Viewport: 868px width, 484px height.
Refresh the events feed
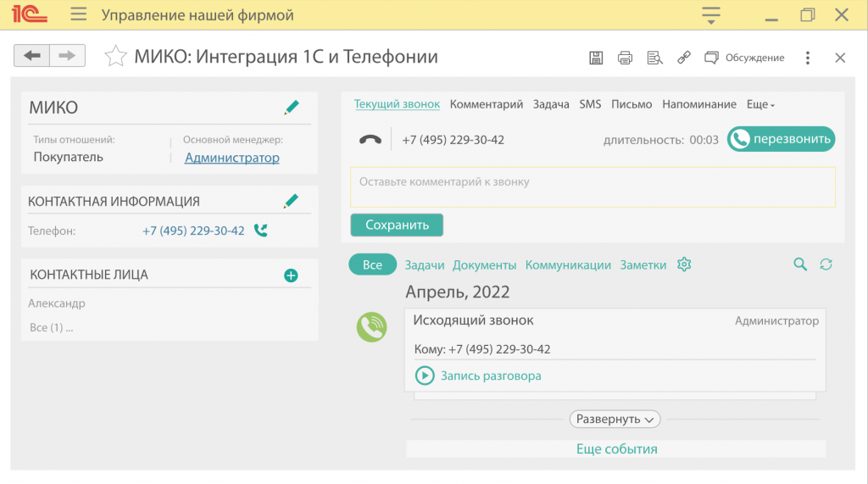[826, 264]
